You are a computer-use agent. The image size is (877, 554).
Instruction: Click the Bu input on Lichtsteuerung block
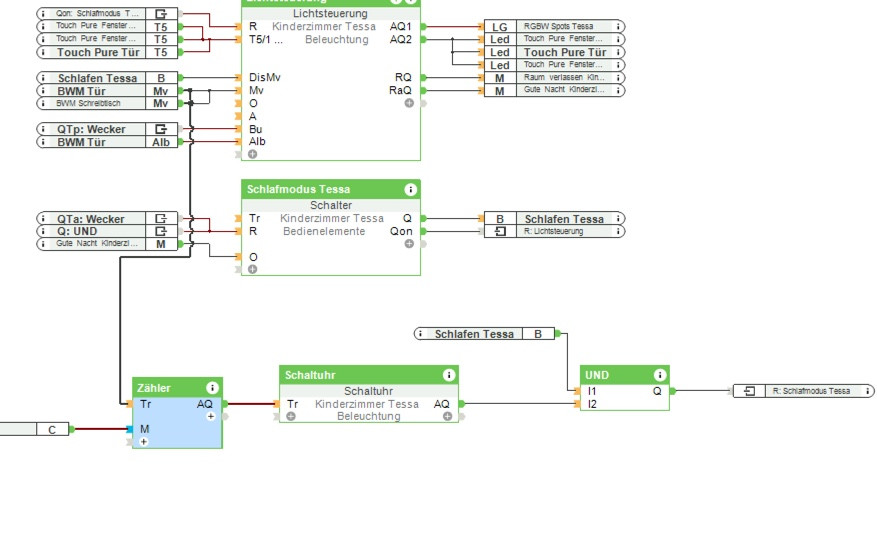point(256,129)
